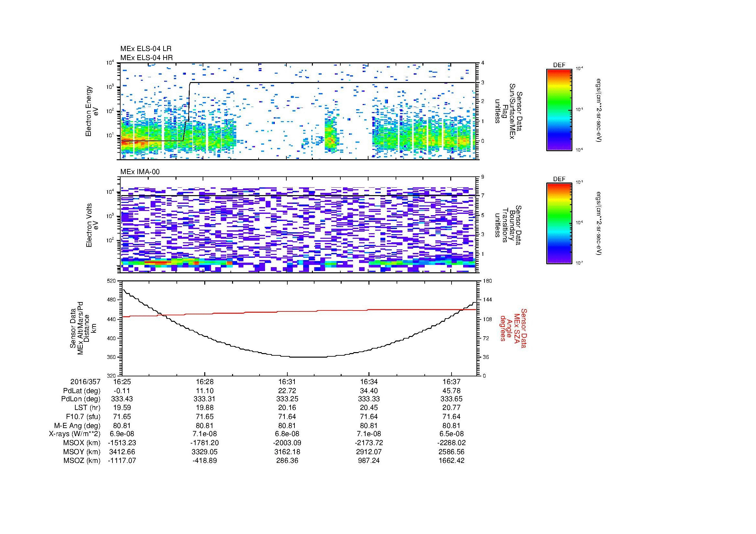Click the LST value '20.77'
The image size is (756, 534).
pyautogui.click(x=452, y=408)
